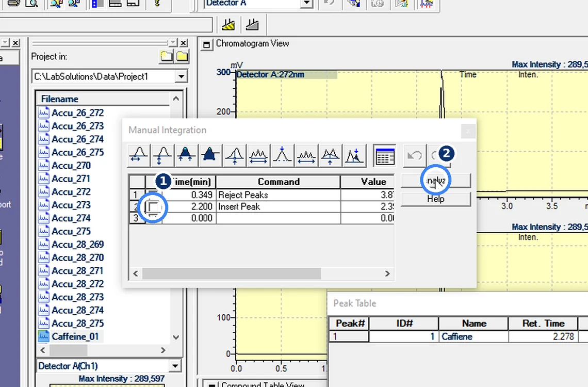This screenshot has height=387, width=588.
Task: Click the Ret. Time header in Peak Table
Action: coord(543,323)
